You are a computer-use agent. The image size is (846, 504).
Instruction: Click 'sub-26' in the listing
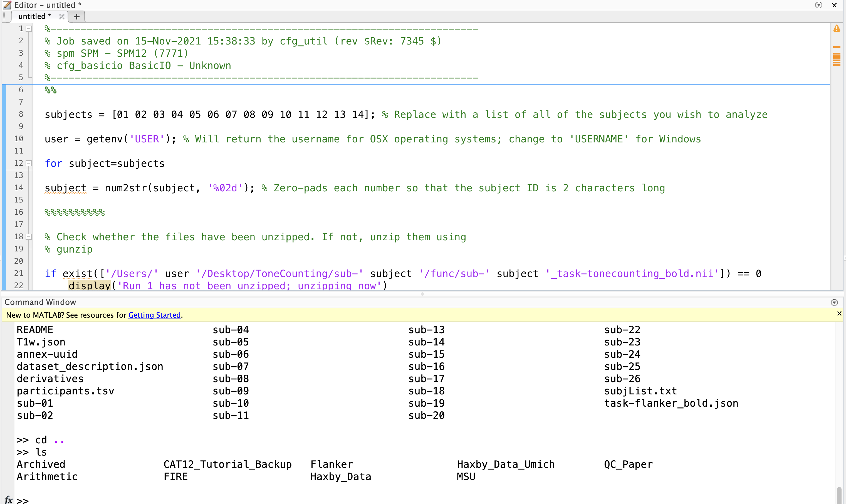pos(622,379)
